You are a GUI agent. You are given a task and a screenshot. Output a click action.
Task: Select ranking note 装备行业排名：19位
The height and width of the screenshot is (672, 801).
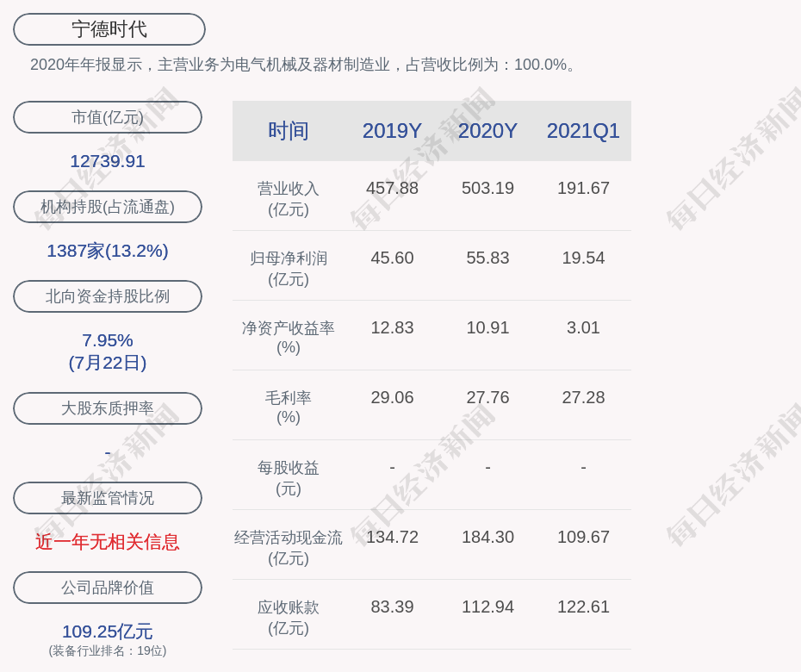[x=108, y=651]
